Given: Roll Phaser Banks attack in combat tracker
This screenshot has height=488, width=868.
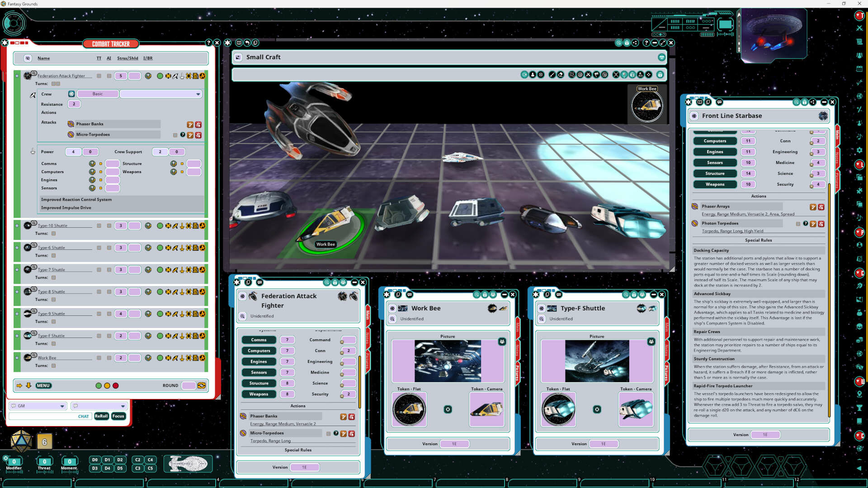Looking at the screenshot, I should click(x=190, y=124).
